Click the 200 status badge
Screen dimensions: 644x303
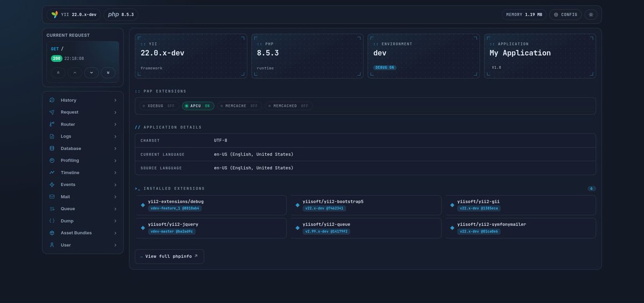click(56, 59)
